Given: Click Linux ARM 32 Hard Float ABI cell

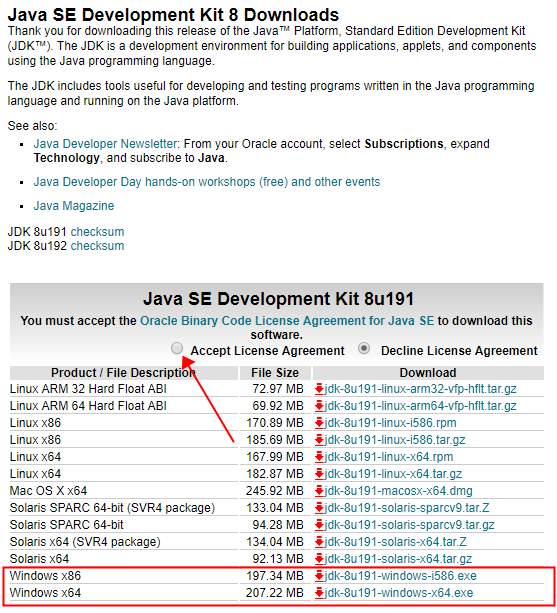Looking at the screenshot, I should point(124,389).
